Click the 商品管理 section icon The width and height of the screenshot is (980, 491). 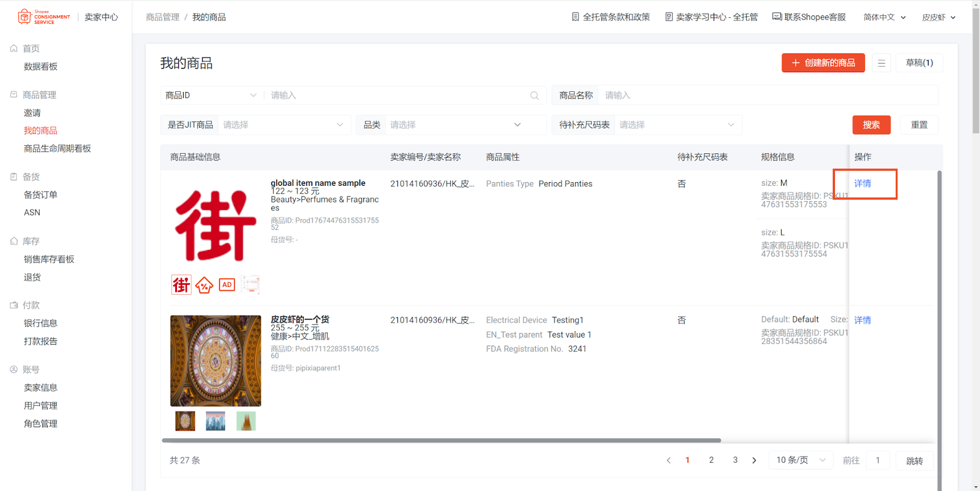click(13, 94)
